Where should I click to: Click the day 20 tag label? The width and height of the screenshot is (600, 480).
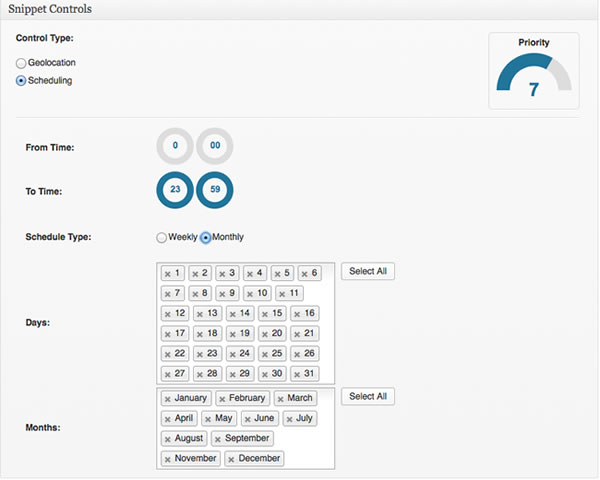(277, 333)
